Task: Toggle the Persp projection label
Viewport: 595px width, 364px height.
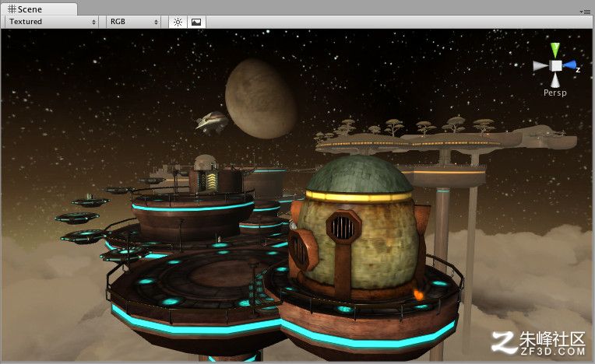Action: (555, 93)
